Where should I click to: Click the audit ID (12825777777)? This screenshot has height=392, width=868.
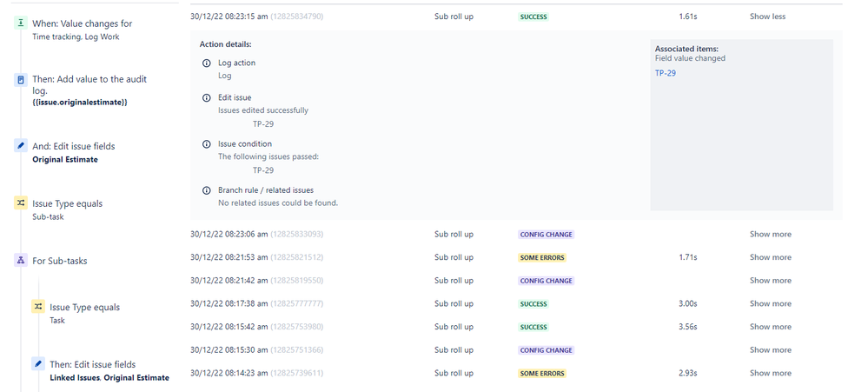coord(296,304)
